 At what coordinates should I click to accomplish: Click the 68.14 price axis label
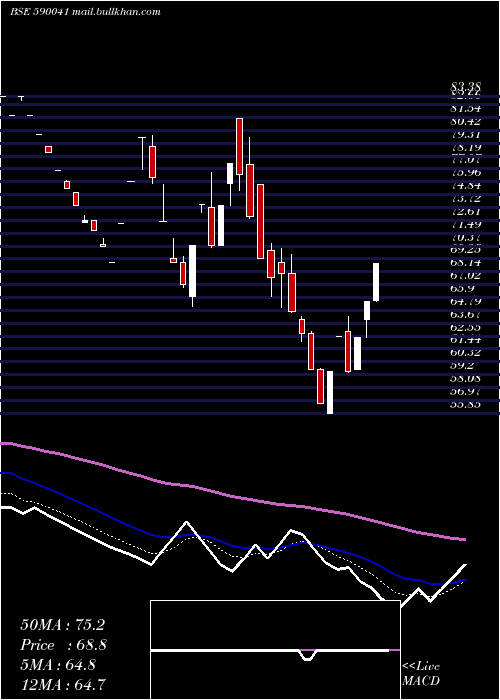pos(465,262)
